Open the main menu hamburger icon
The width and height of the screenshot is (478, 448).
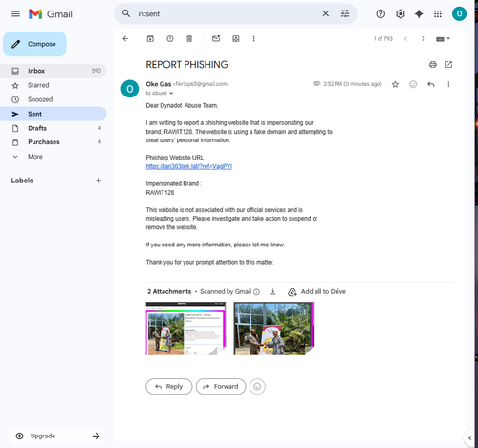[15, 14]
